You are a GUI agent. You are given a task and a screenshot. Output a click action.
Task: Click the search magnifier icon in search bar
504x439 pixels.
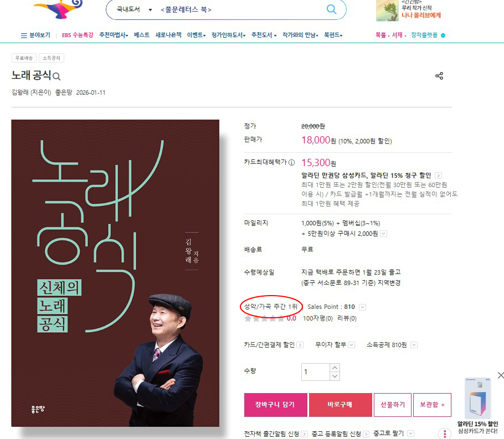click(331, 9)
